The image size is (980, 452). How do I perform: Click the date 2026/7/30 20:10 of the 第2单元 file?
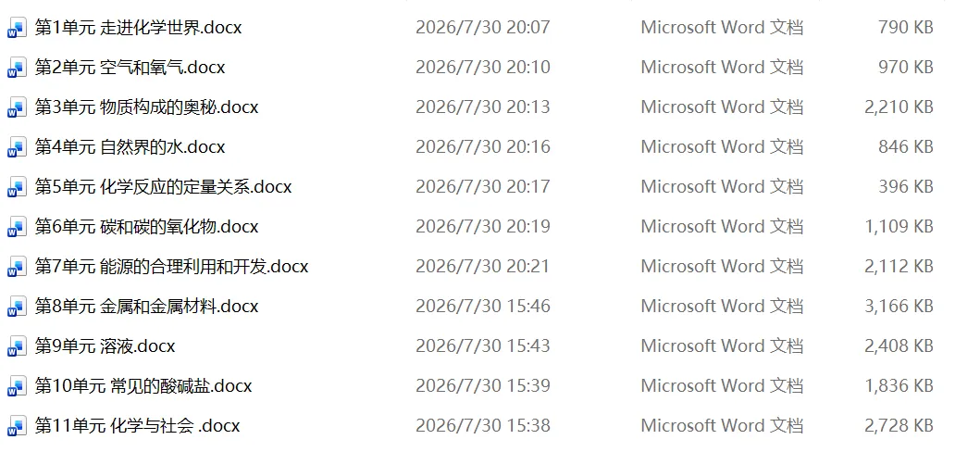(483, 67)
